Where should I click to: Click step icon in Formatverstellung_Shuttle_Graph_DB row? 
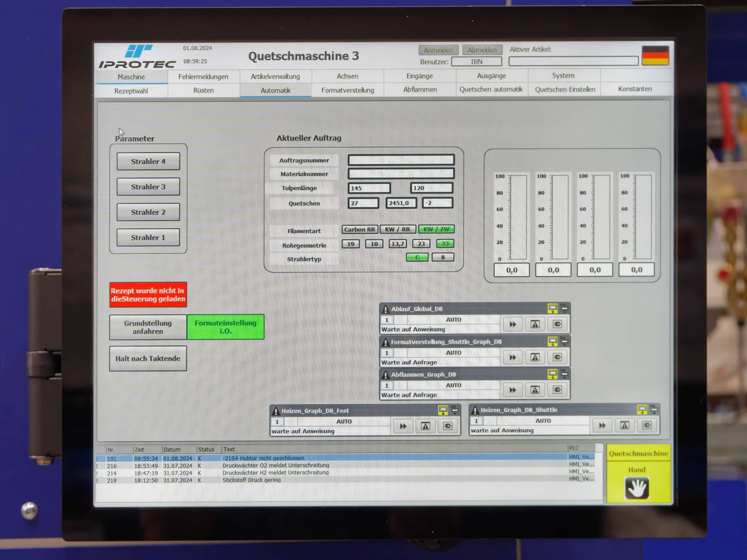tap(557, 357)
